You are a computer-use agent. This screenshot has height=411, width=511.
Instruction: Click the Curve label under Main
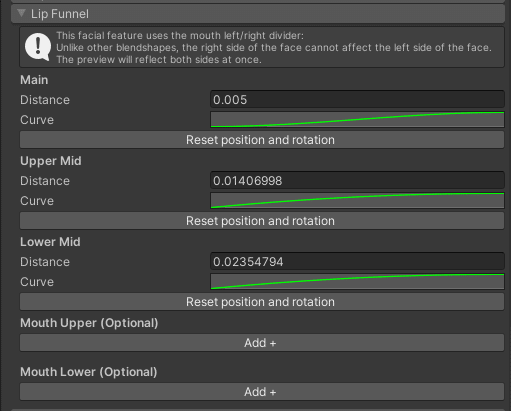[x=37, y=120]
